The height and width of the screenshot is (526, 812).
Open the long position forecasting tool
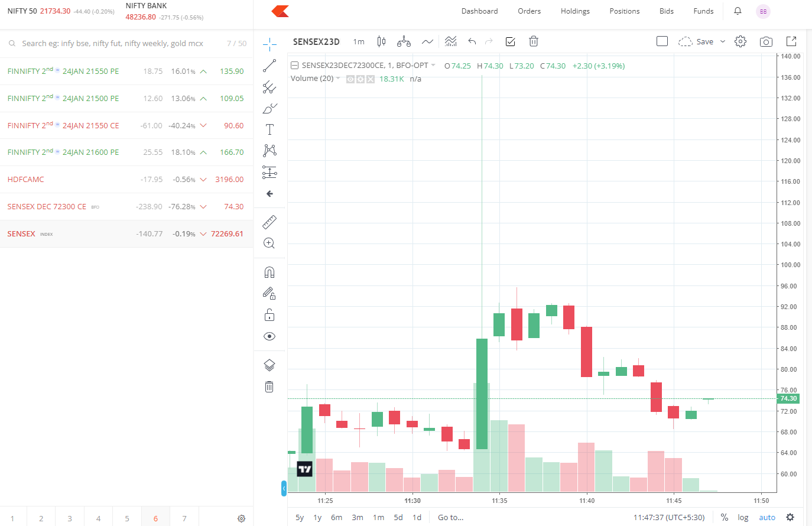[269, 172]
